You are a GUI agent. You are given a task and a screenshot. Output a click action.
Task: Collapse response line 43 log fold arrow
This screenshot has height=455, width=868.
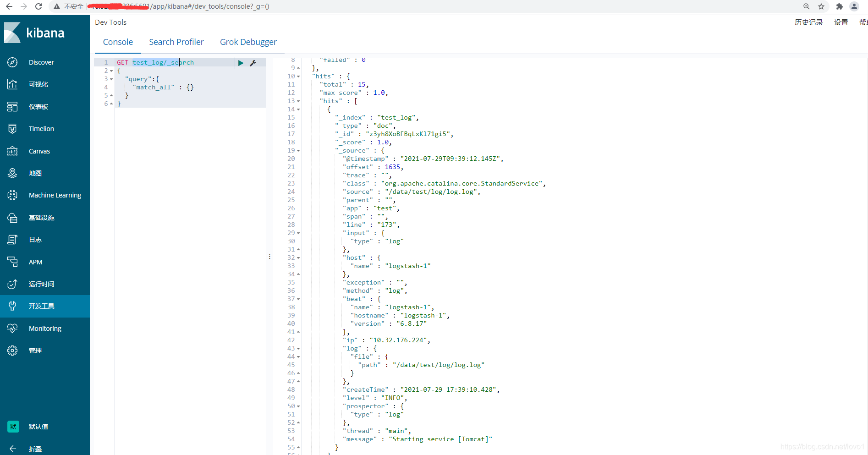click(x=298, y=349)
